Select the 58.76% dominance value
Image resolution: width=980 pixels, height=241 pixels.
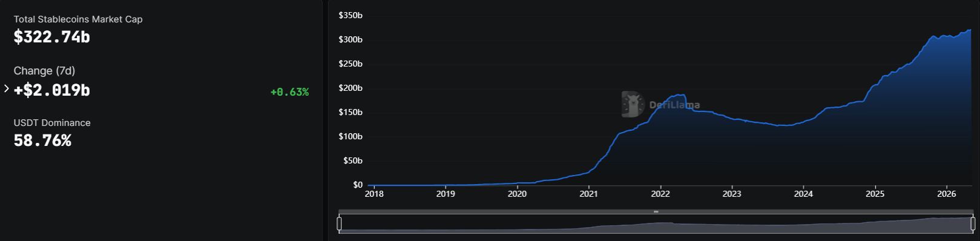tap(42, 141)
